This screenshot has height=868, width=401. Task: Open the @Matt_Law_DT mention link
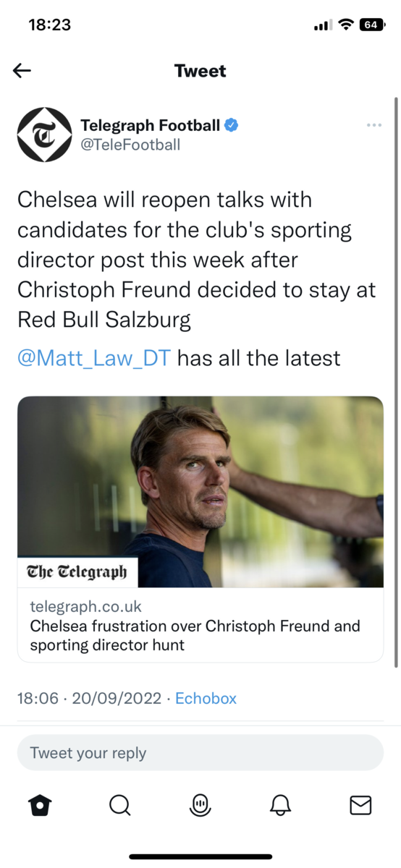click(95, 358)
